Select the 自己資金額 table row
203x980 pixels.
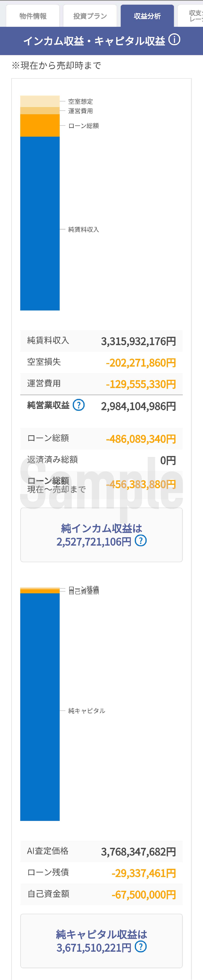click(x=101, y=894)
